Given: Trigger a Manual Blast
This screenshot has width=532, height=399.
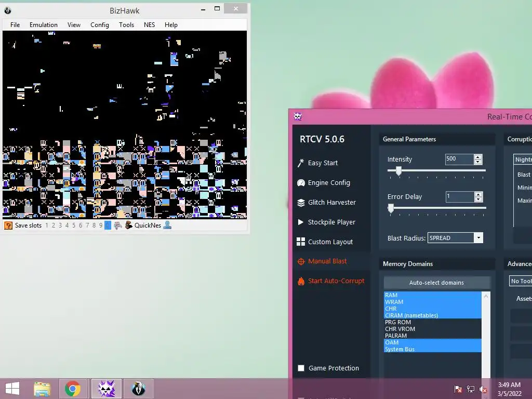Looking at the screenshot, I should pyautogui.click(x=327, y=261).
